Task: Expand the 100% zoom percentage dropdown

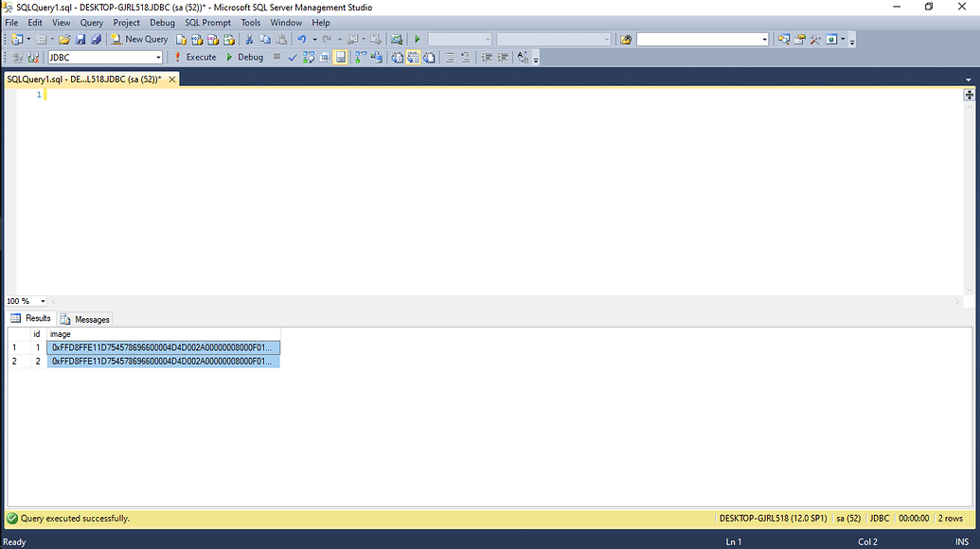Action: coord(41,301)
